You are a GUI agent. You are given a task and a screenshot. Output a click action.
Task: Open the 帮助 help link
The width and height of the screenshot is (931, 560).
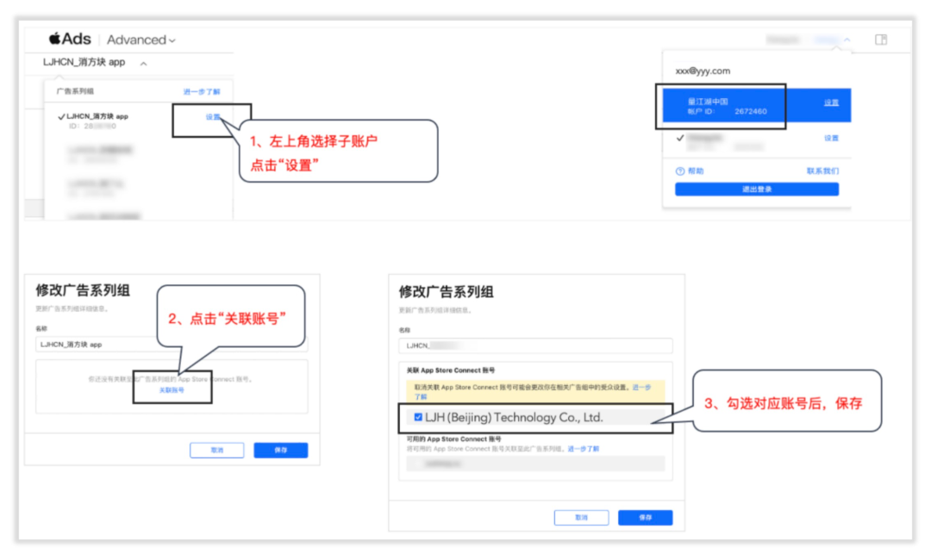point(690,171)
